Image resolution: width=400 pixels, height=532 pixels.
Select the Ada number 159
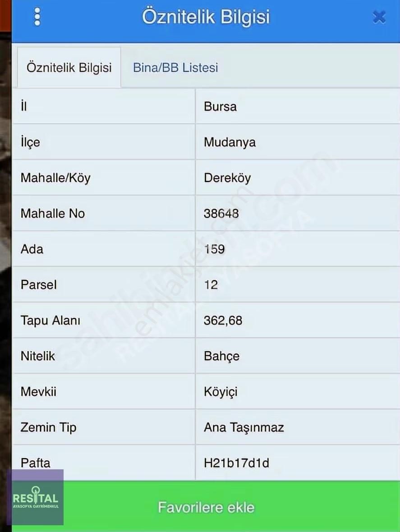tap(214, 249)
